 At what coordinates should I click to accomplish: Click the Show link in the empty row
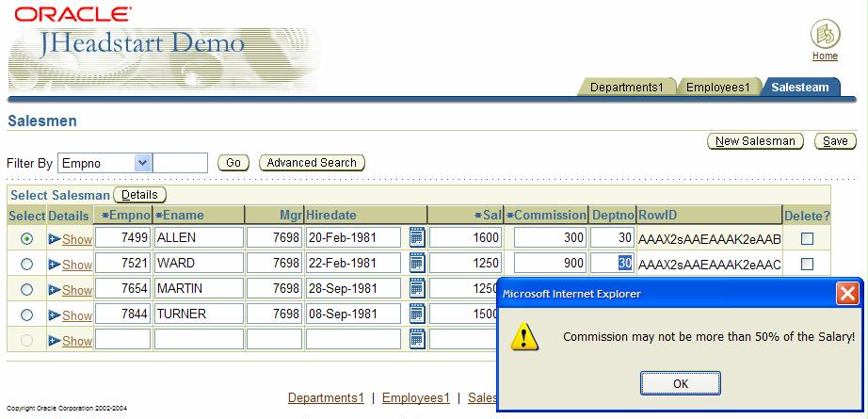pyautogui.click(x=77, y=342)
